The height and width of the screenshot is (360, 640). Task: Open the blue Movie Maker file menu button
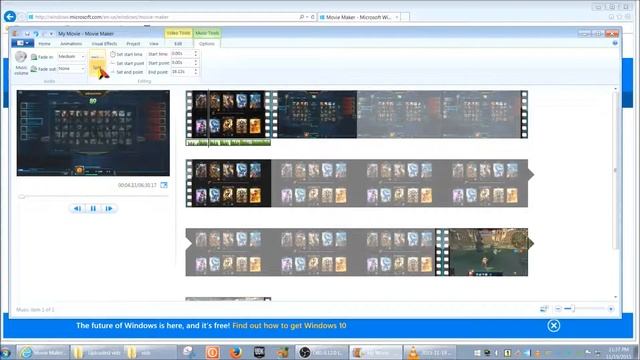tap(22, 43)
